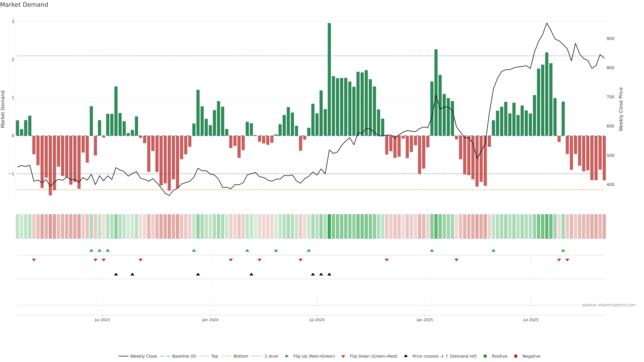Image resolution: width=644 pixels, height=362 pixels.
Task: Click the green Flip Up triangle legend icon
Action: coord(286,356)
